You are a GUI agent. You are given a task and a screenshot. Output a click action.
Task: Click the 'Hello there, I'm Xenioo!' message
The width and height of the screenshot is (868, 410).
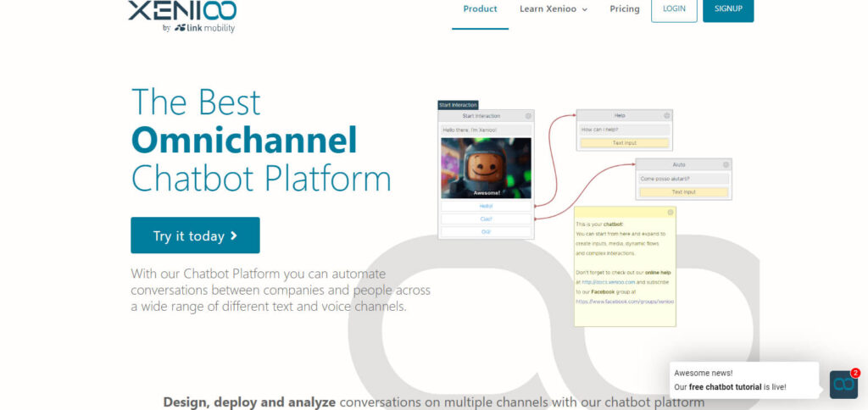486,130
